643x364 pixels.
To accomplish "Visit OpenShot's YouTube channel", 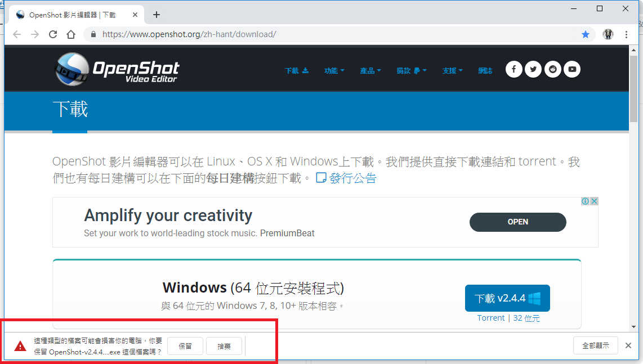I will pyautogui.click(x=572, y=69).
